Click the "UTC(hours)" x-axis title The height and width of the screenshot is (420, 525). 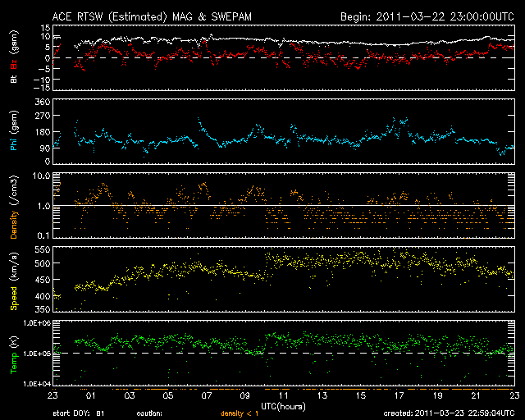pyautogui.click(x=283, y=407)
